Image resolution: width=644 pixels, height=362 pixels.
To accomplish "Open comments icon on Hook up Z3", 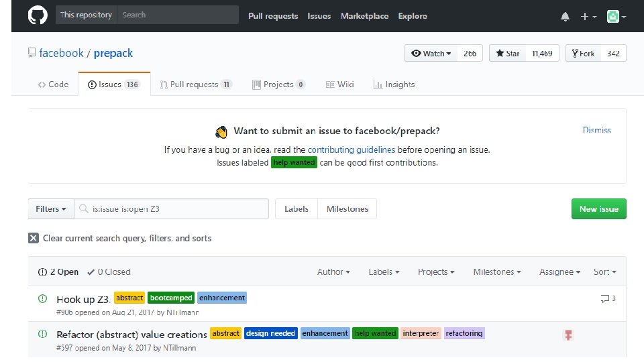I will (x=608, y=298).
